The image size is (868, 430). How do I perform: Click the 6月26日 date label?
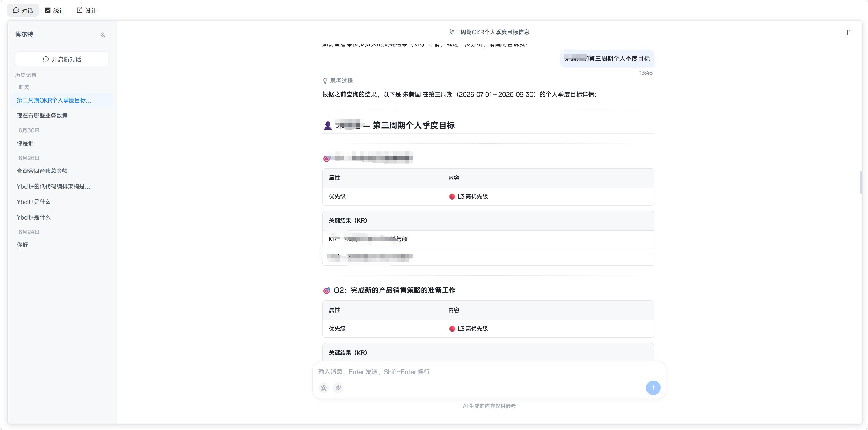coord(29,158)
